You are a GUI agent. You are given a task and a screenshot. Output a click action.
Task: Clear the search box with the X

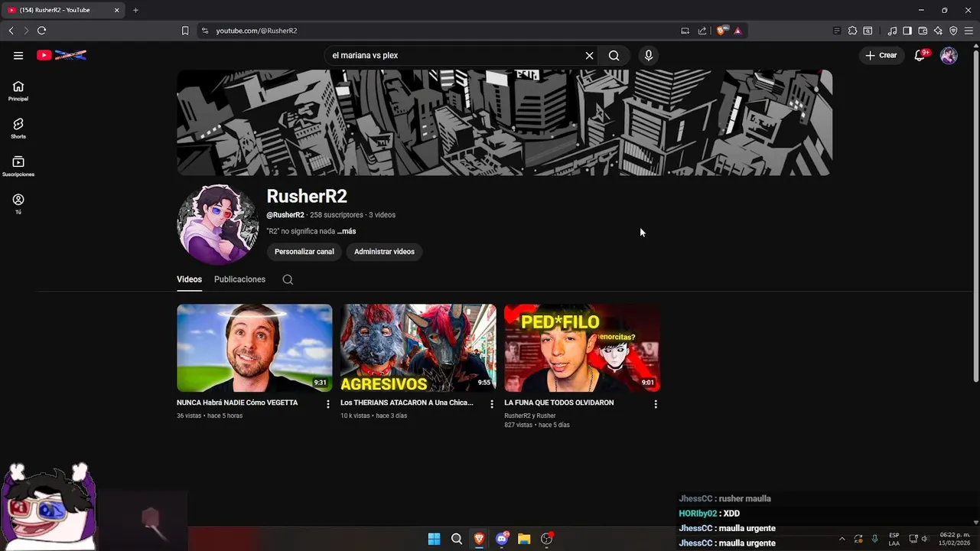pos(589,55)
